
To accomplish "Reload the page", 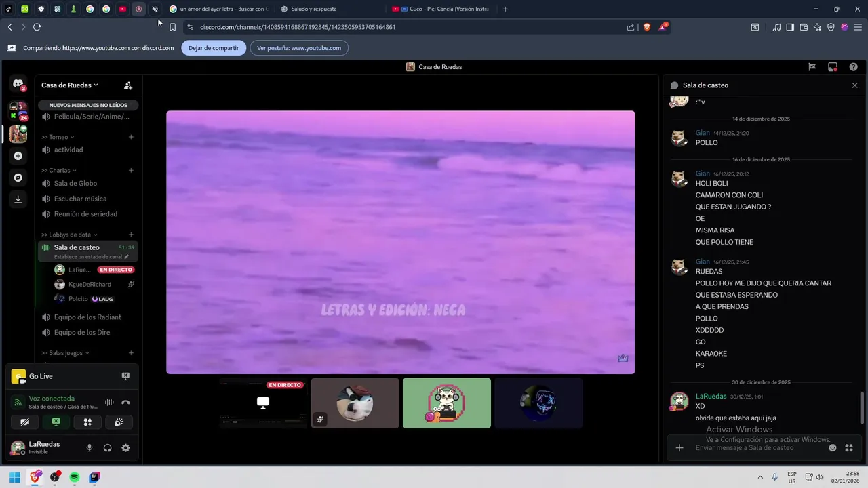I will pos(37,27).
